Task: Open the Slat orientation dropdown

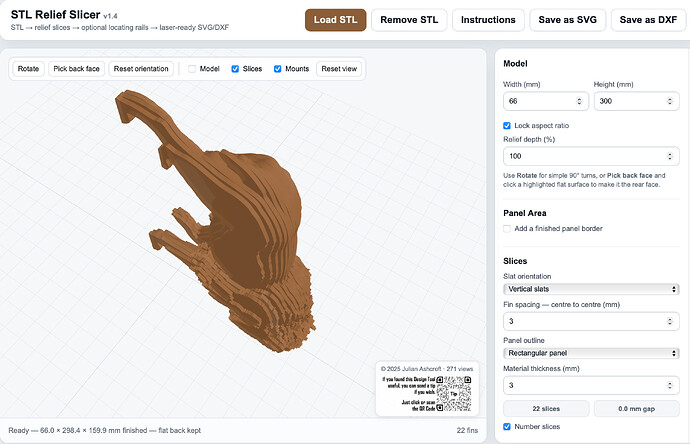Action: click(x=591, y=289)
